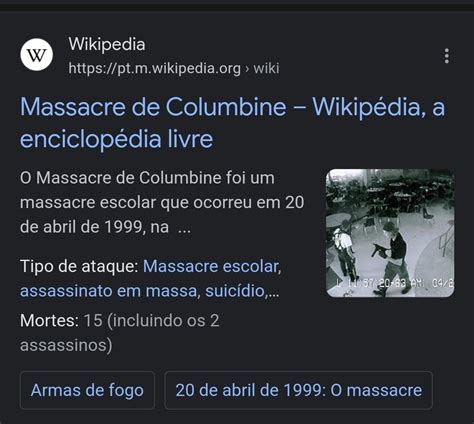
Task: Click the Wikipedia W favicon
Action: (37, 55)
